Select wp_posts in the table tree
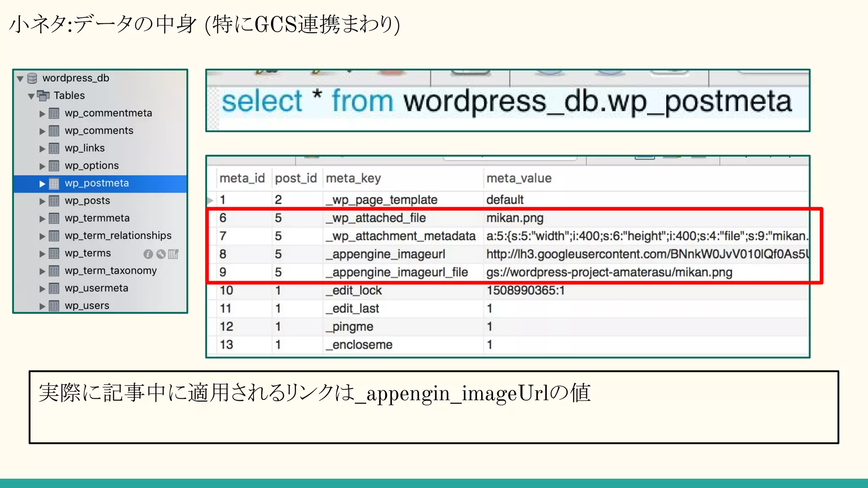Screen dimensions: 868x488 pos(87,201)
